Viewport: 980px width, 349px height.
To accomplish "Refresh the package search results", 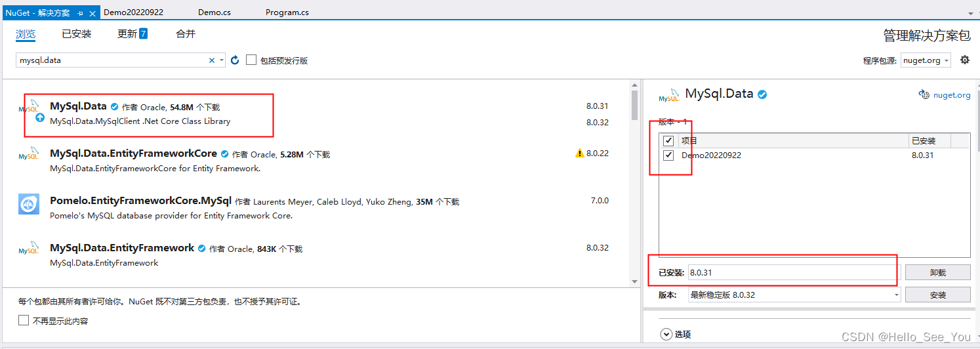I will click(x=235, y=60).
